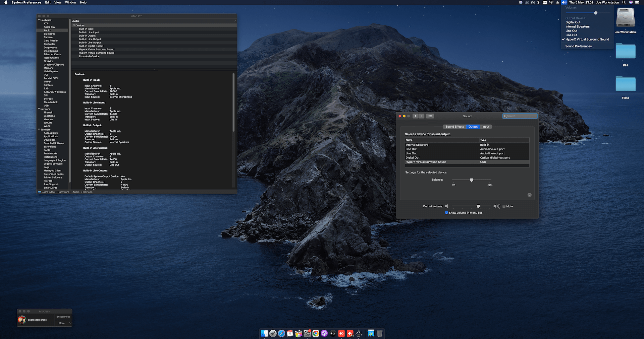Click the Siri icon in menu bar
This screenshot has width=644, height=339.
[x=631, y=2]
